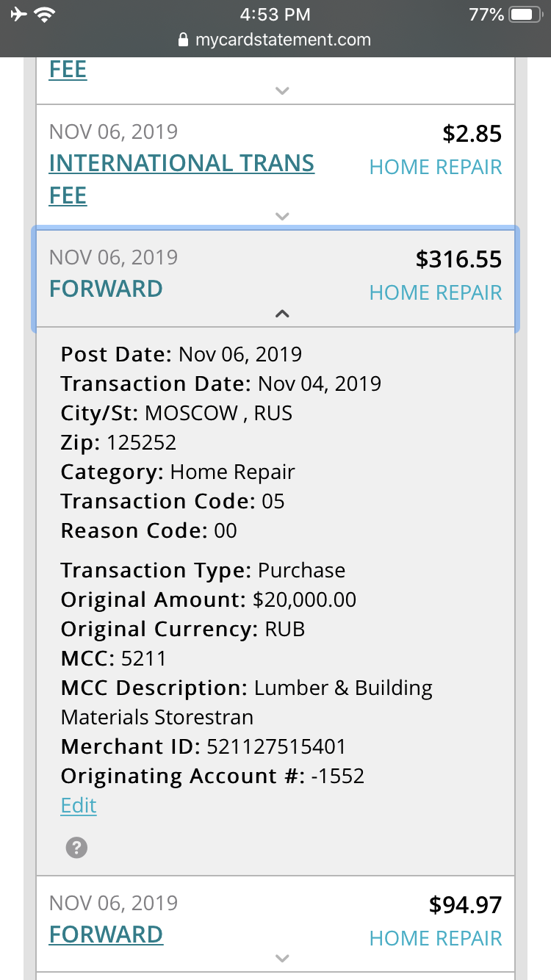The height and width of the screenshot is (980, 551).
Task: Expand the $94.97 FORWARD transaction chevron
Action: pos(282,958)
